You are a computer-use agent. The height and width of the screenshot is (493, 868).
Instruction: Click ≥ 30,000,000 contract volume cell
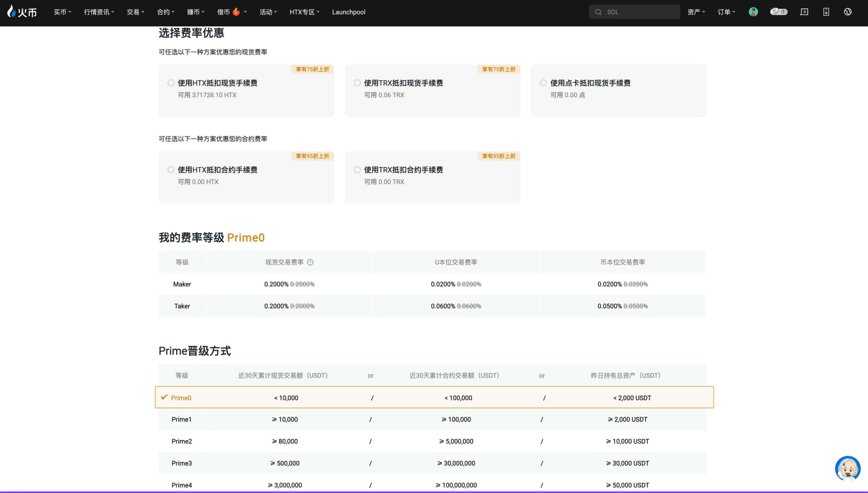[456, 463]
